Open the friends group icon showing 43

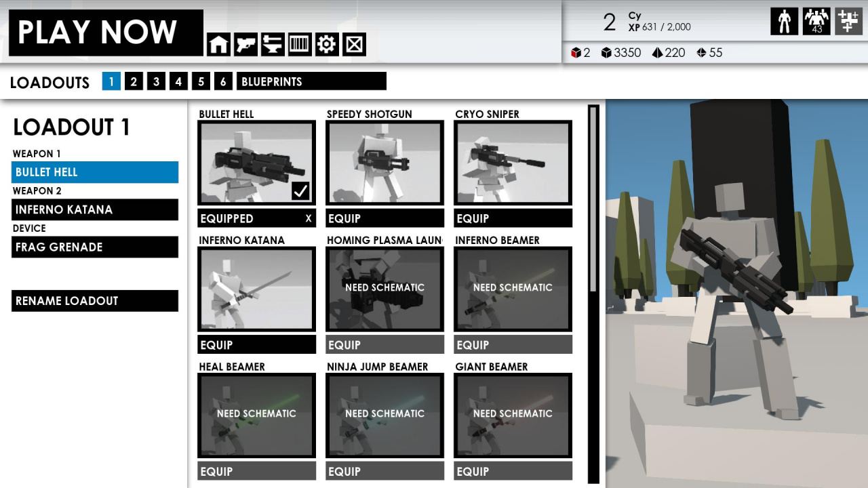click(816, 21)
